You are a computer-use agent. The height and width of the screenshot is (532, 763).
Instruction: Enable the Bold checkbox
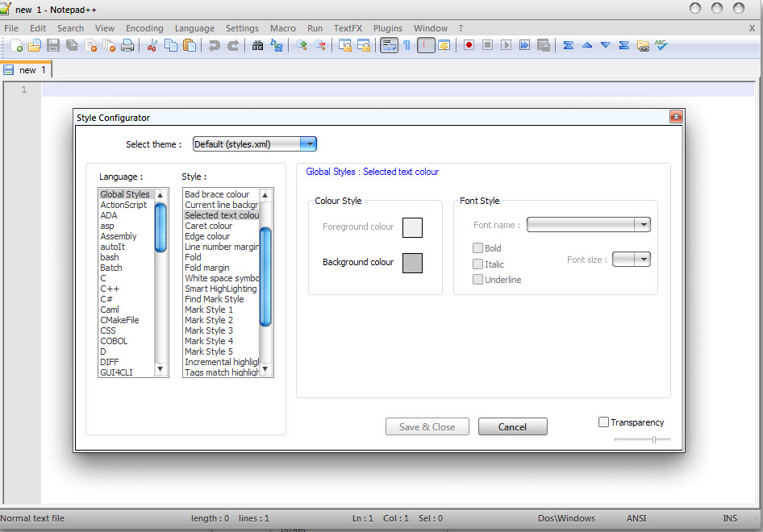point(477,248)
